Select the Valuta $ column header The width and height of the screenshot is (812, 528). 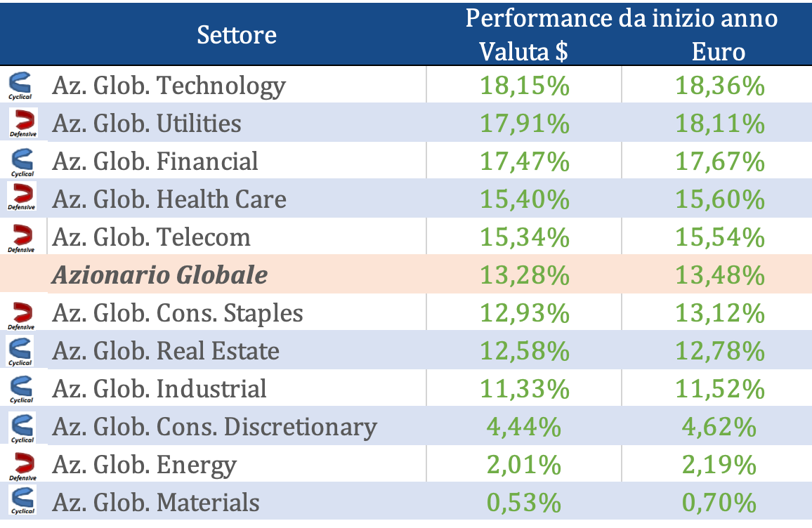pyautogui.click(x=523, y=52)
